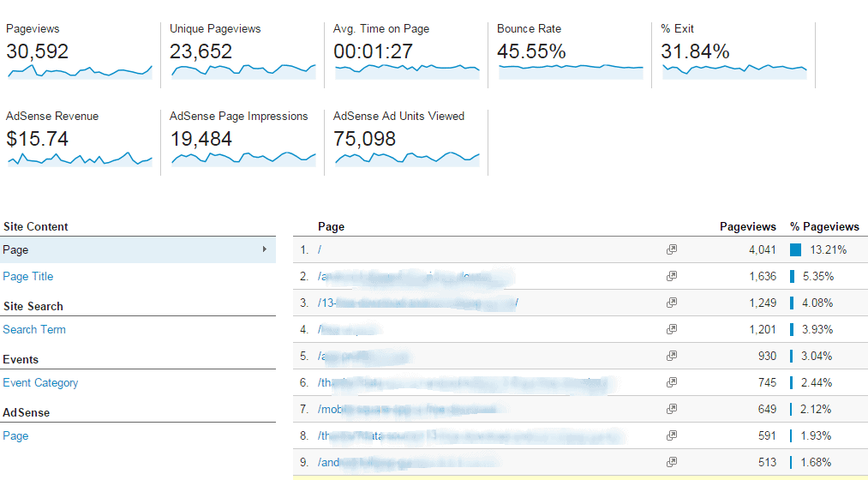The width and height of the screenshot is (868, 480).
Task: Sort table by Pageviews column header
Action: (747, 227)
